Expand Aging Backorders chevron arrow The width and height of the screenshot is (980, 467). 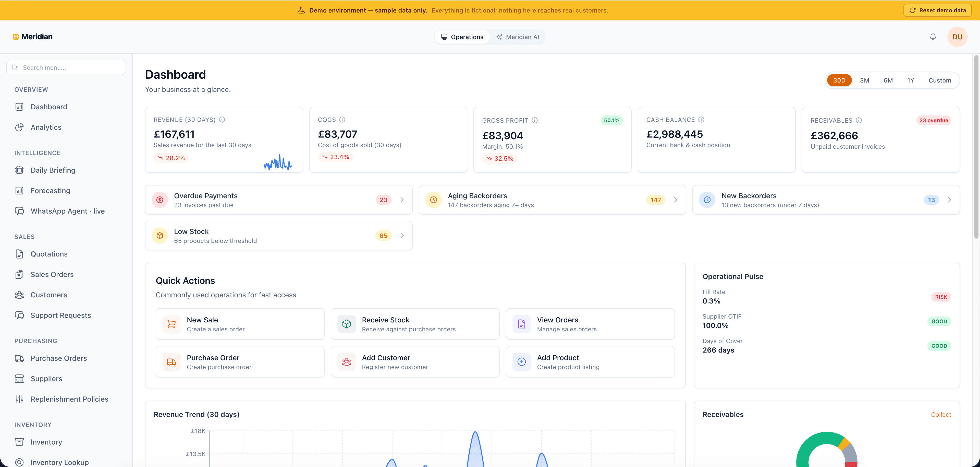point(676,200)
